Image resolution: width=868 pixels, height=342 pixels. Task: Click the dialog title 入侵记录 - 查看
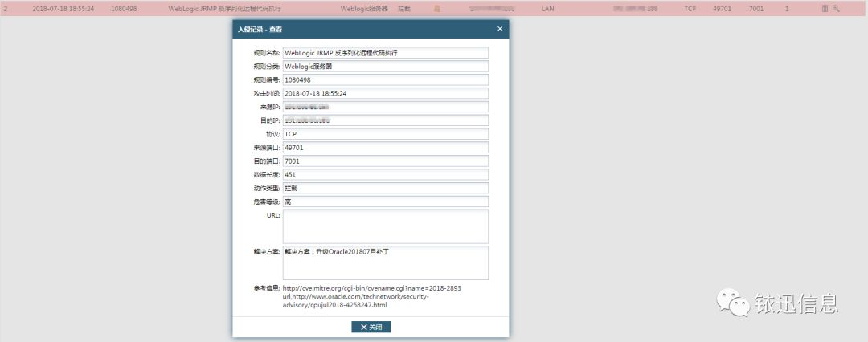pyautogui.click(x=260, y=30)
